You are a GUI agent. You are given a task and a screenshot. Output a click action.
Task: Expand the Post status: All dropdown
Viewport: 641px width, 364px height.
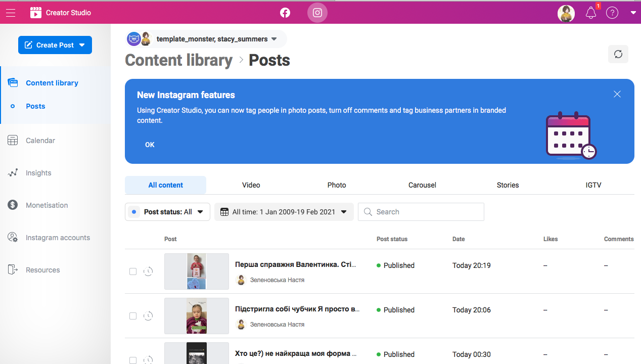click(167, 212)
